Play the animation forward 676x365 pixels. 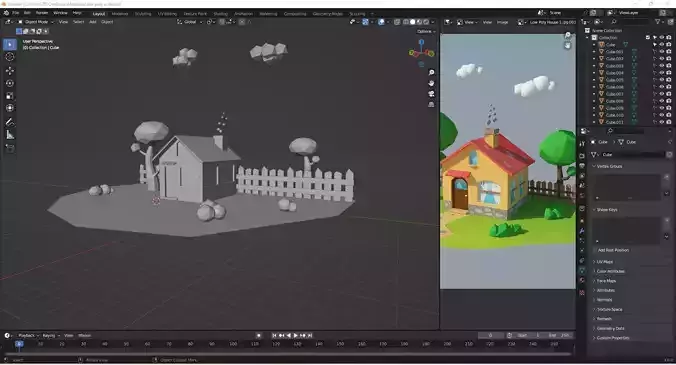[x=296, y=335]
